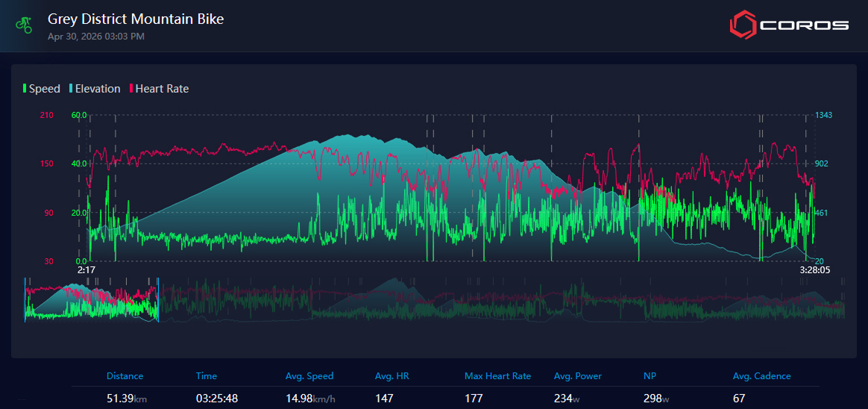Click the NP value 298 w
Image resolution: width=868 pixels, height=409 pixels.
click(x=657, y=399)
